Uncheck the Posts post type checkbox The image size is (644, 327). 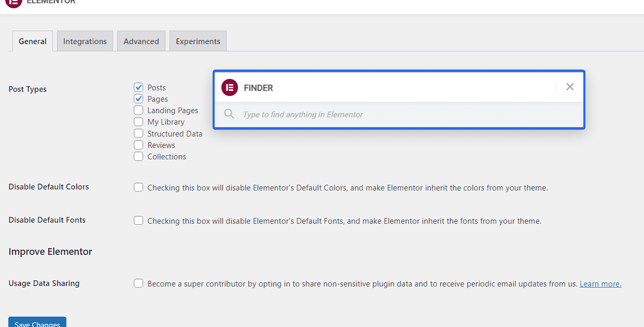[x=138, y=87]
